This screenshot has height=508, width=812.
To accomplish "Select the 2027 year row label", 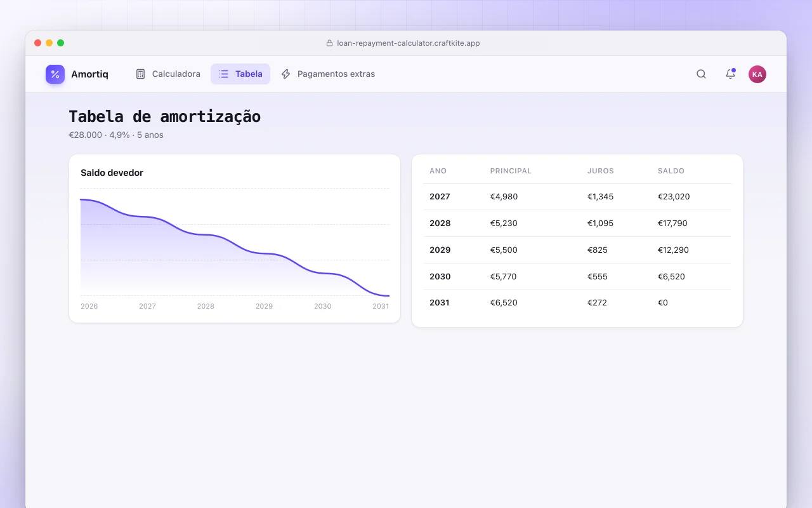I will tap(440, 197).
